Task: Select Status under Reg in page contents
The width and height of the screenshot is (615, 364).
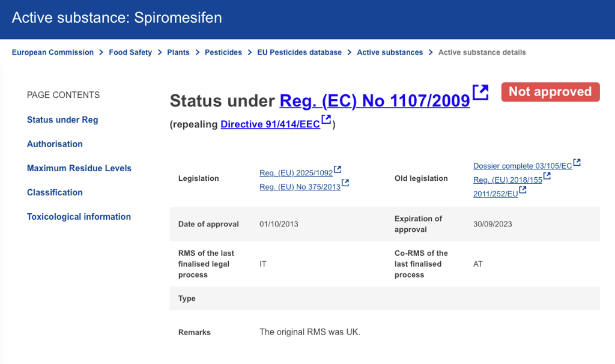Action: 62,120
